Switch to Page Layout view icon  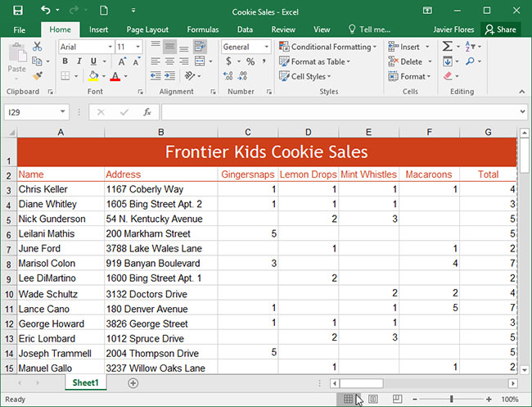click(372, 399)
